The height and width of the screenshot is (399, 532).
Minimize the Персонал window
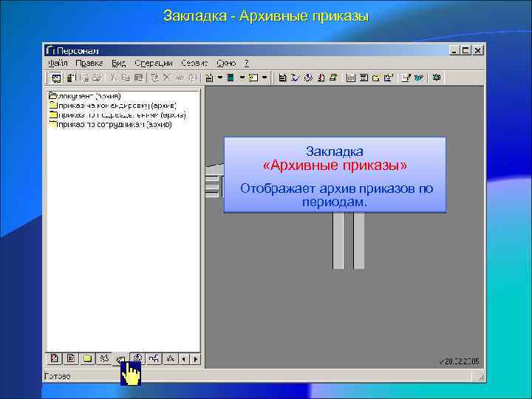[454, 50]
